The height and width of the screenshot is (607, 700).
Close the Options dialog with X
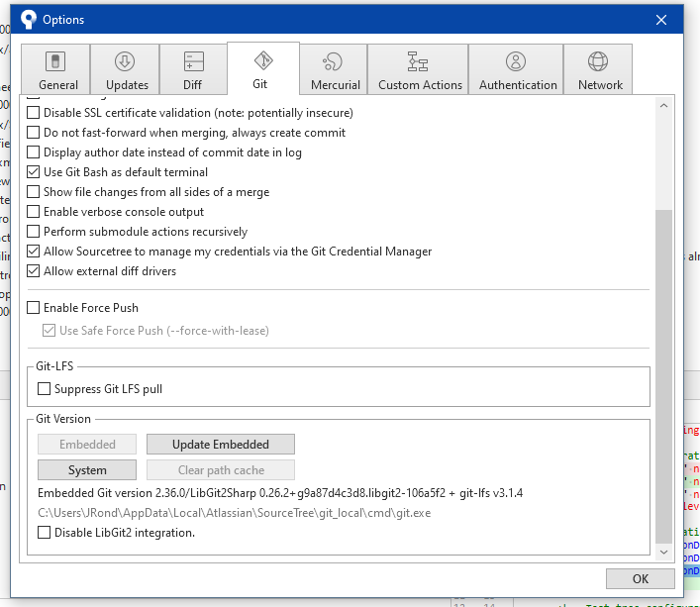[x=661, y=20]
